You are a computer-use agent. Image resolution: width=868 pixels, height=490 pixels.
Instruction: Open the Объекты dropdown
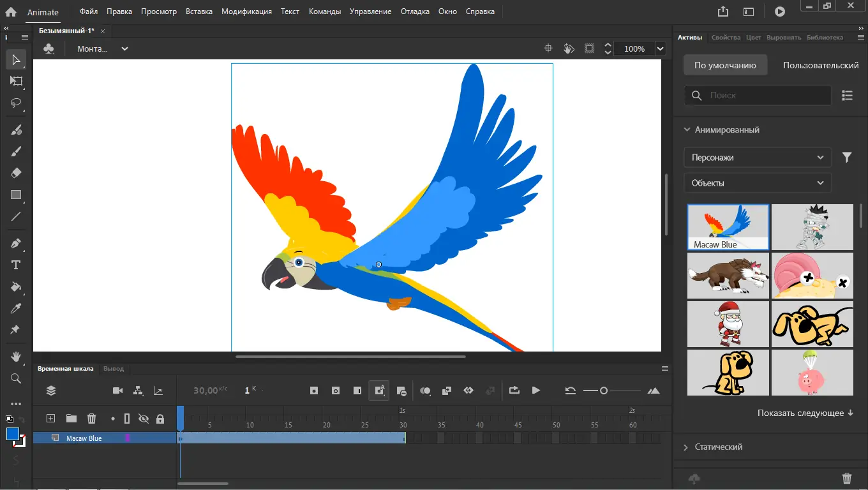[x=757, y=182]
